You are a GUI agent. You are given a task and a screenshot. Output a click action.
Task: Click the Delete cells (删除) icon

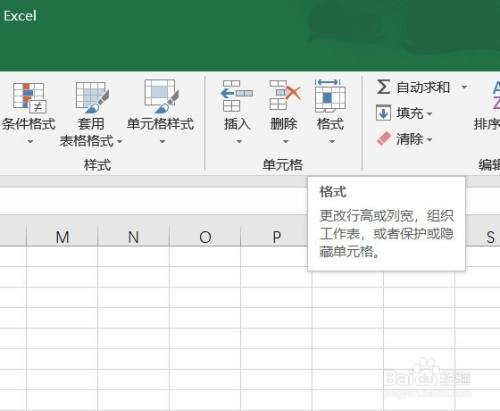tap(284, 96)
